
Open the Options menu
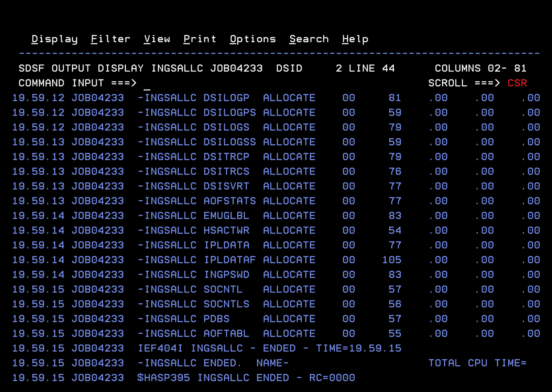[253, 39]
